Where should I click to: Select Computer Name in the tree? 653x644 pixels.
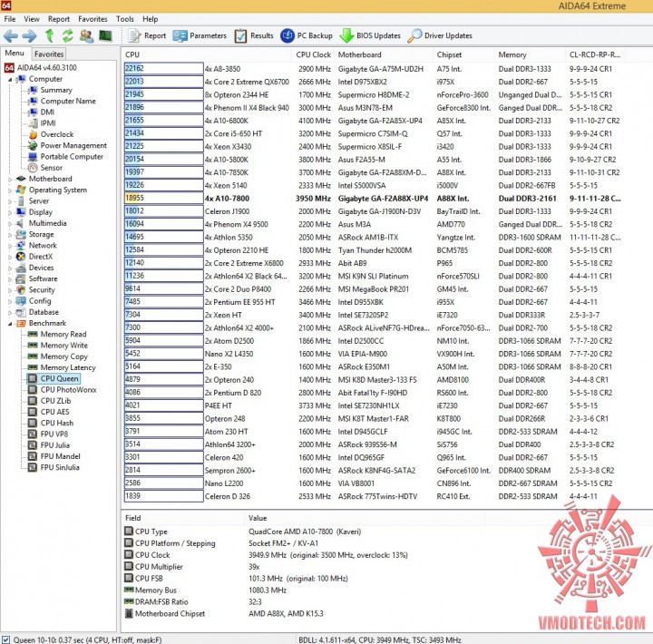pos(68,102)
